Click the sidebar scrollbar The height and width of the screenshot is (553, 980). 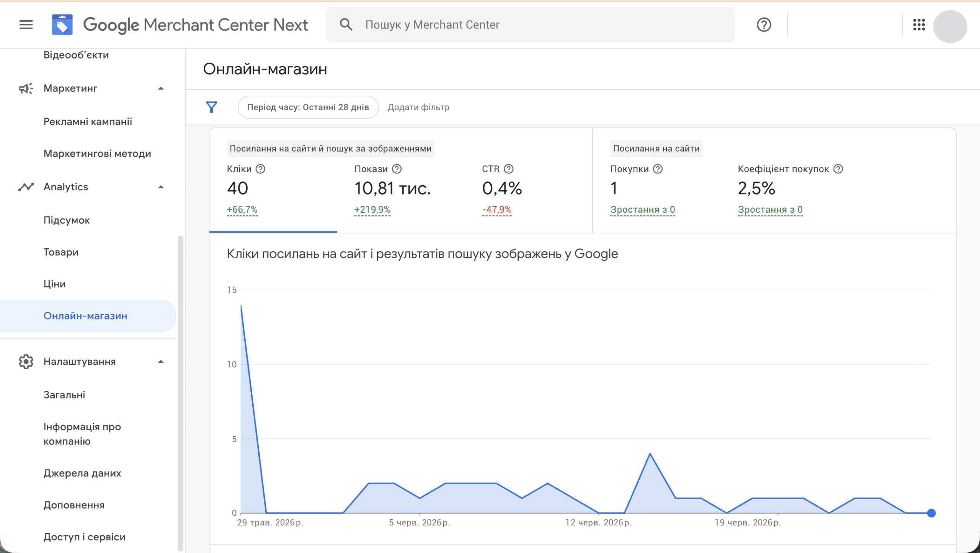[180, 393]
